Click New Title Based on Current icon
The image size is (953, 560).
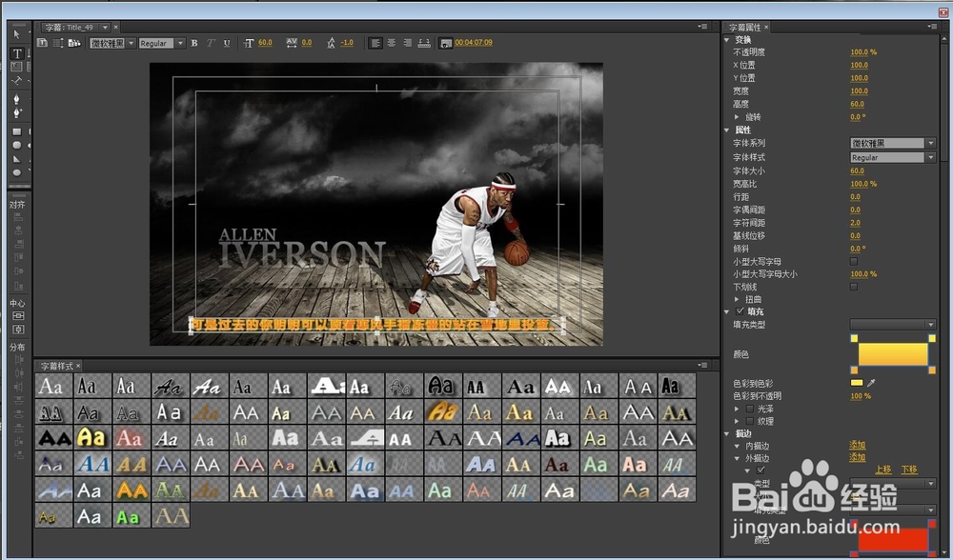pos(42,43)
